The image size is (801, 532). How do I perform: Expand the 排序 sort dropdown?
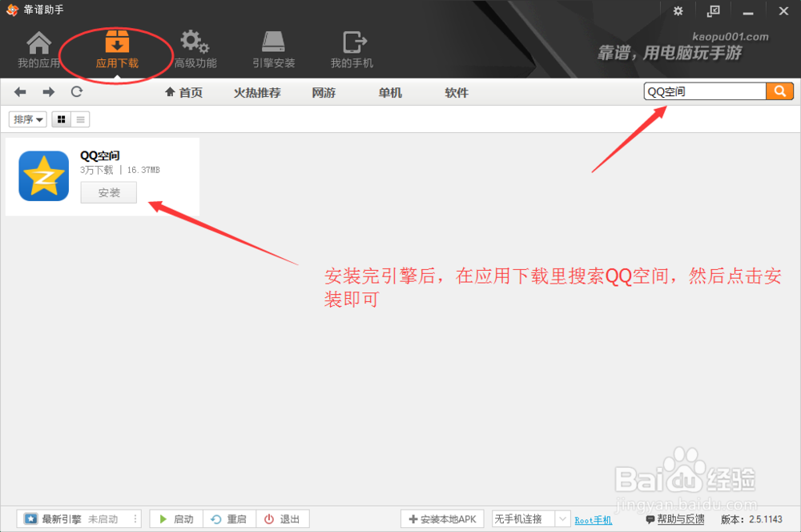tap(27, 119)
